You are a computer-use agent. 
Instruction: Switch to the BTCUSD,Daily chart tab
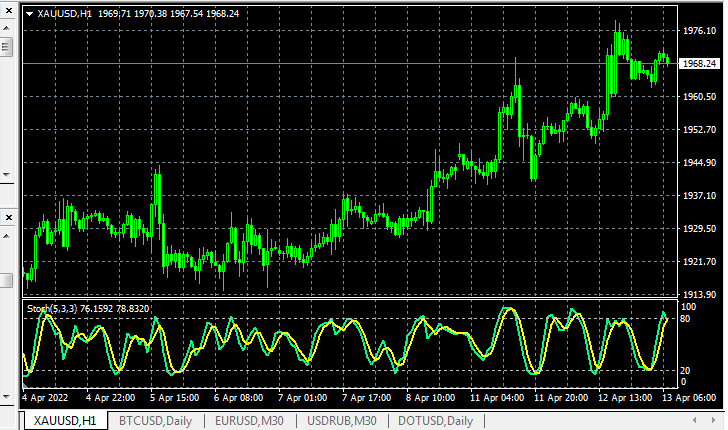(156, 421)
